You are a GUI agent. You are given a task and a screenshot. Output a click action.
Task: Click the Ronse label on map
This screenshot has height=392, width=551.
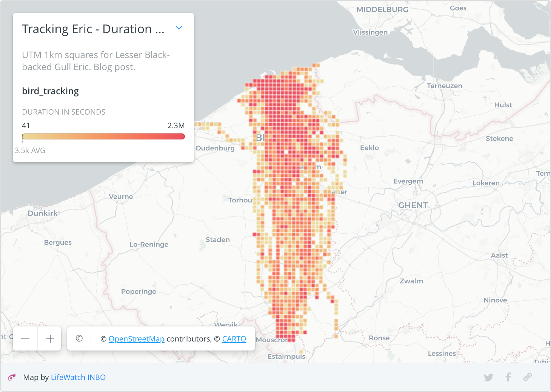tap(379, 338)
